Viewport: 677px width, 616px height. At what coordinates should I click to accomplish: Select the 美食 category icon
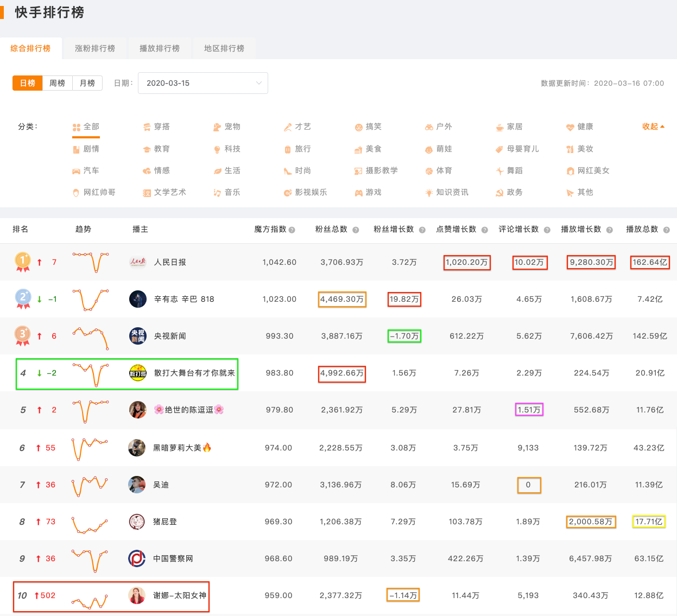pyautogui.click(x=358, y=149)
